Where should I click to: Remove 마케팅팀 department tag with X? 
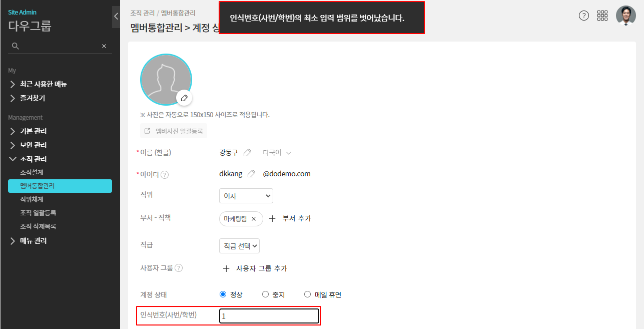254,219
